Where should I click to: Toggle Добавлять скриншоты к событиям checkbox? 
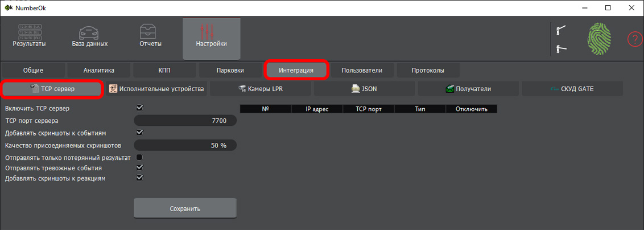pyautogui.click(x=139, y=133)
